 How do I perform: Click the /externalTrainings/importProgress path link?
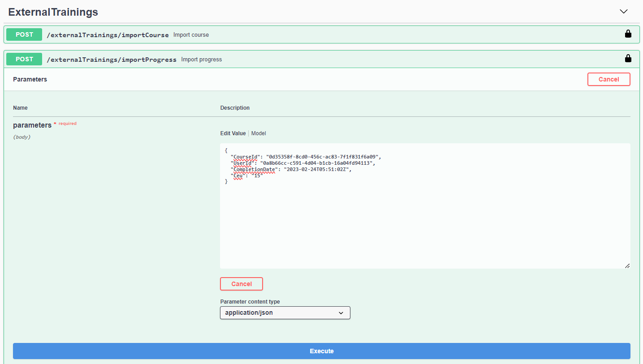point(112,60)
